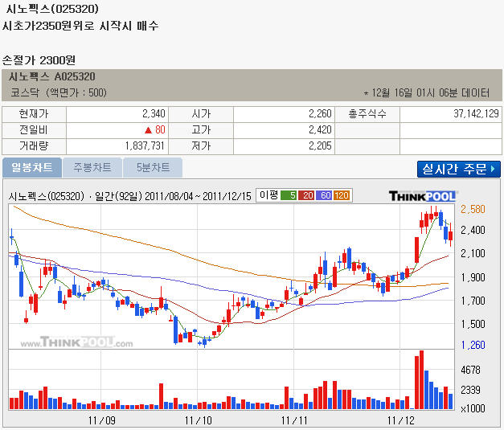Select the 4678 volume axis label
The width and height of the screenshot is (504, 430).
click(470, 370)
